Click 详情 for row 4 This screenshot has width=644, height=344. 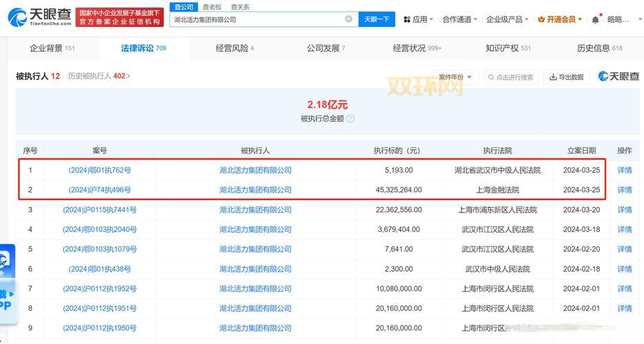[x=625, y=229]
